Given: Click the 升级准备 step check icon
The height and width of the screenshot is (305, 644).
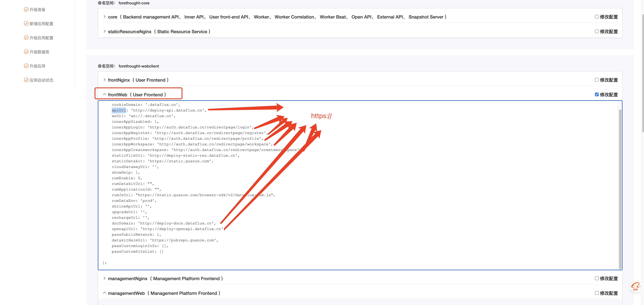Looking at the screenshot, I should point(26,9).
